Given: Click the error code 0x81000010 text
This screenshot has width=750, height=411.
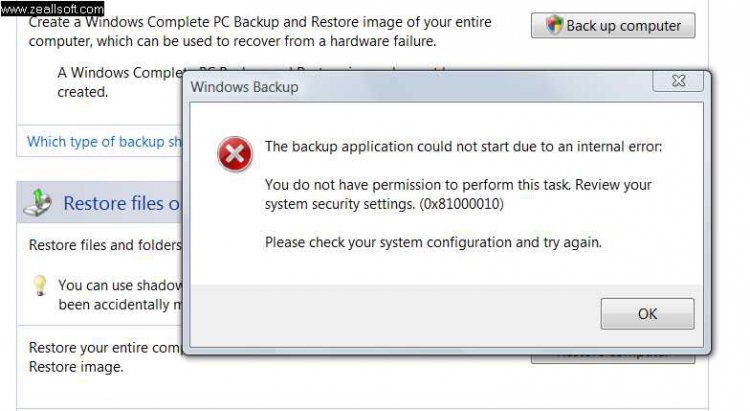Looking at the screenshot, I should point(462,204).
